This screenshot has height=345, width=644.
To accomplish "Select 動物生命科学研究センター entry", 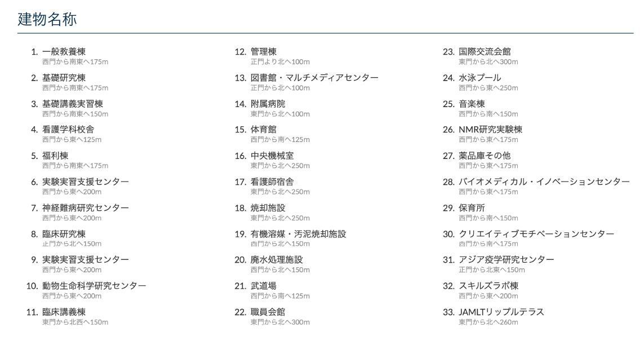I will coord(94,286).
